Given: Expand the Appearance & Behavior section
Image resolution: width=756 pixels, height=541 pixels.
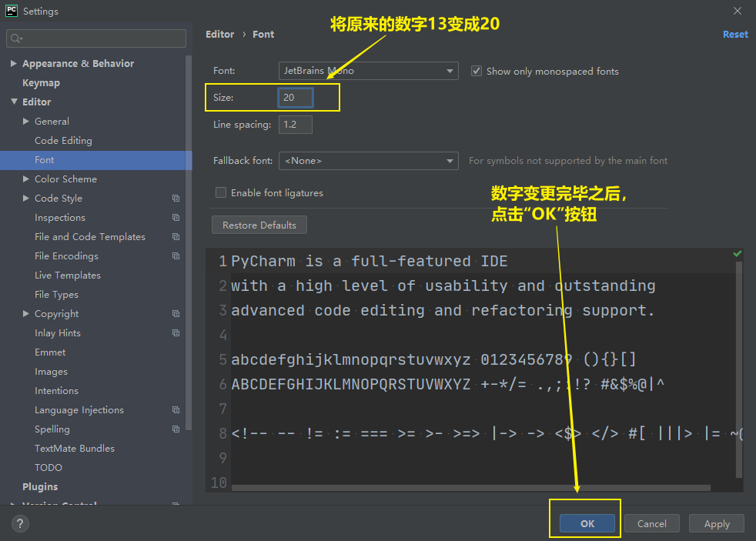Looking at the screenshot, I should point(13,63).
